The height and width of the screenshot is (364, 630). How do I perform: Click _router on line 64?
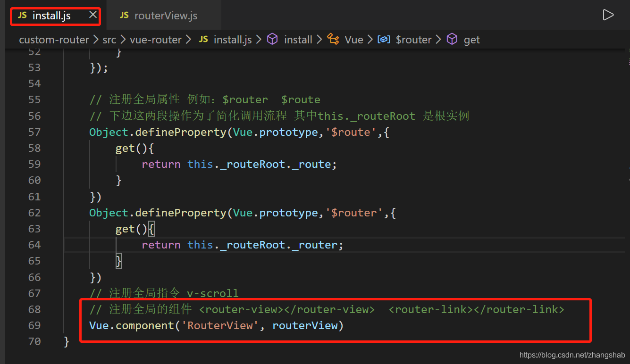pyautogui.click(x=315, y=245)
